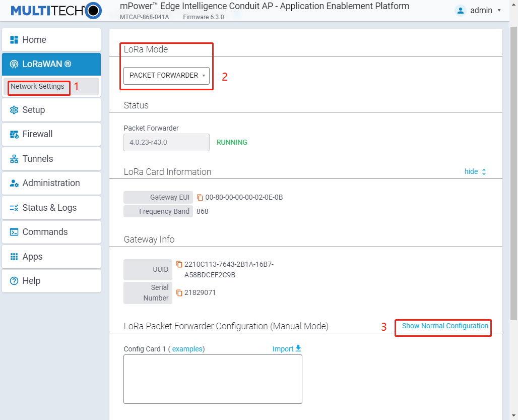The width and height of the screenshot is (518, 420).
Task: Open the LoRa Mode Packet Forwarder dropdown
Action: click(166, 76)
